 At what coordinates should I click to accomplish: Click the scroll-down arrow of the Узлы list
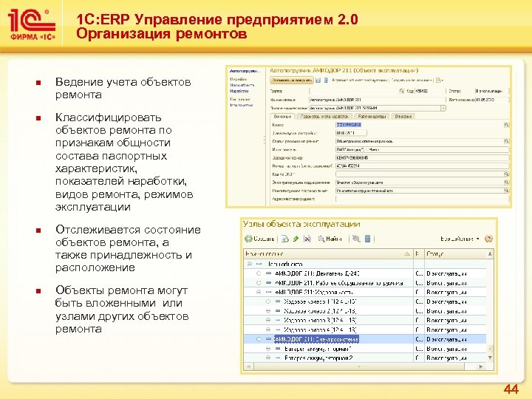coord(490,358)
